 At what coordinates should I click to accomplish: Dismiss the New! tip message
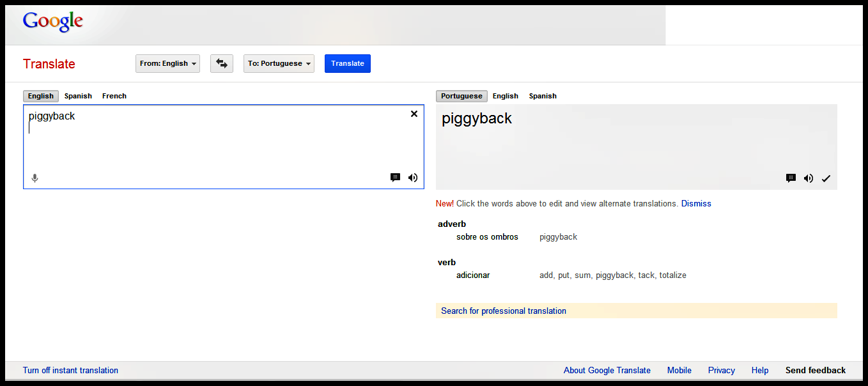click(696, 203)
